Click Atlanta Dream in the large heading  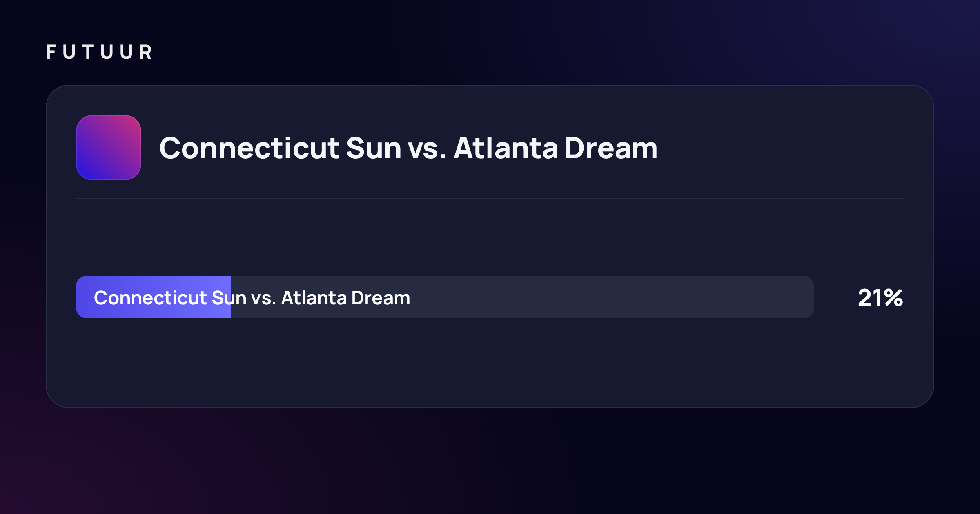(x=556, y=148)
